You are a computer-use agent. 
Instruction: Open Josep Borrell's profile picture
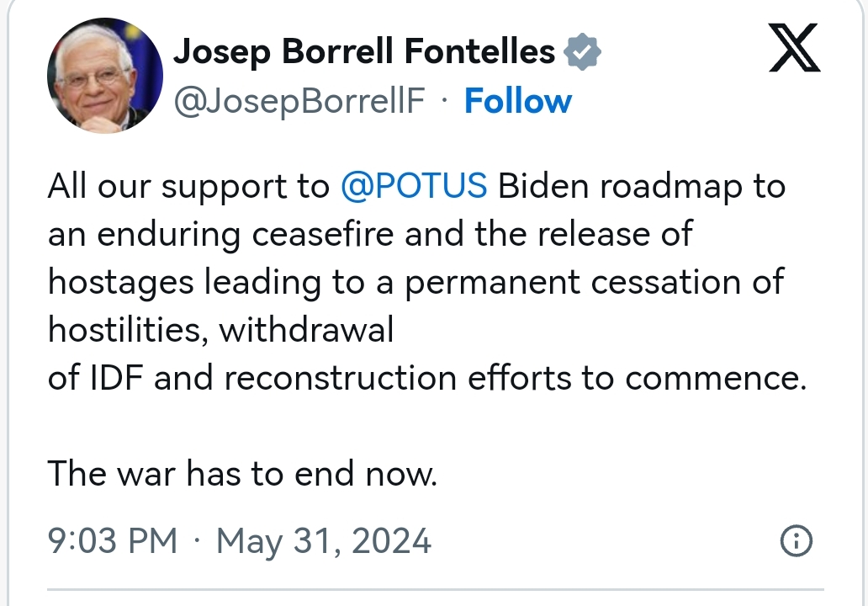105,76
